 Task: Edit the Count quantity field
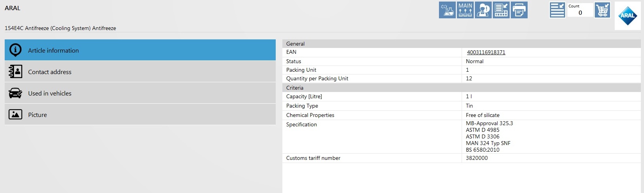pyautogui.click(x=580, y=12)
